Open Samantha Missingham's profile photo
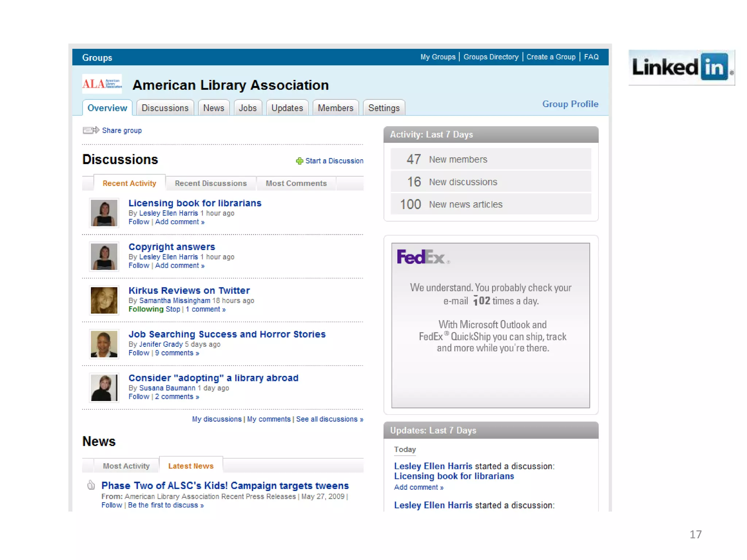747x560 pixels. (x=104, y=300)
